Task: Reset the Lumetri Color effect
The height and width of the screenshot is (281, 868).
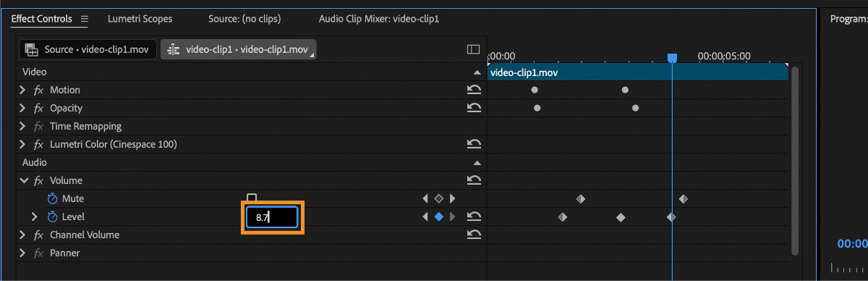Action: click(474, 144)
